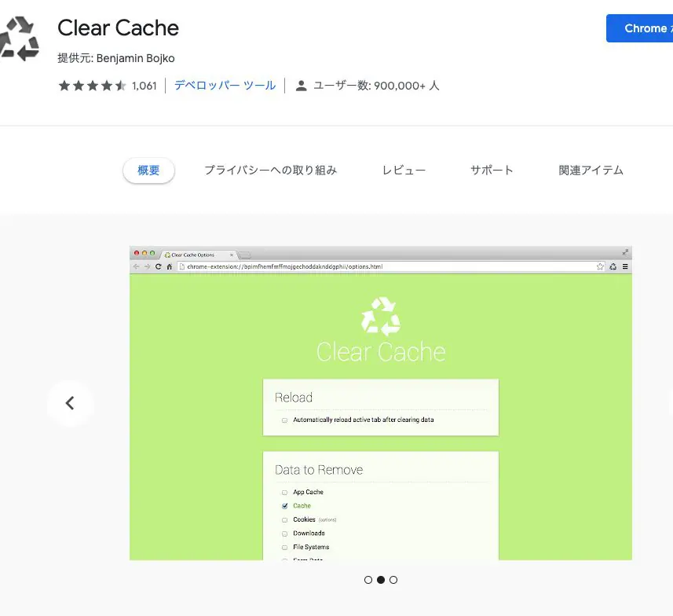
Task: Select the first carousel dot indicator
Action: click(x=368, y=580)
